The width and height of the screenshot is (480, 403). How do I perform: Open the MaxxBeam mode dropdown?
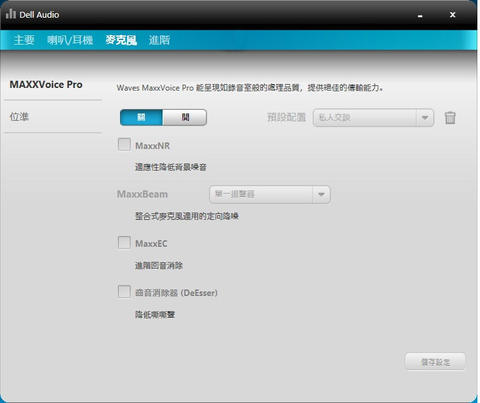coord(270,194)
